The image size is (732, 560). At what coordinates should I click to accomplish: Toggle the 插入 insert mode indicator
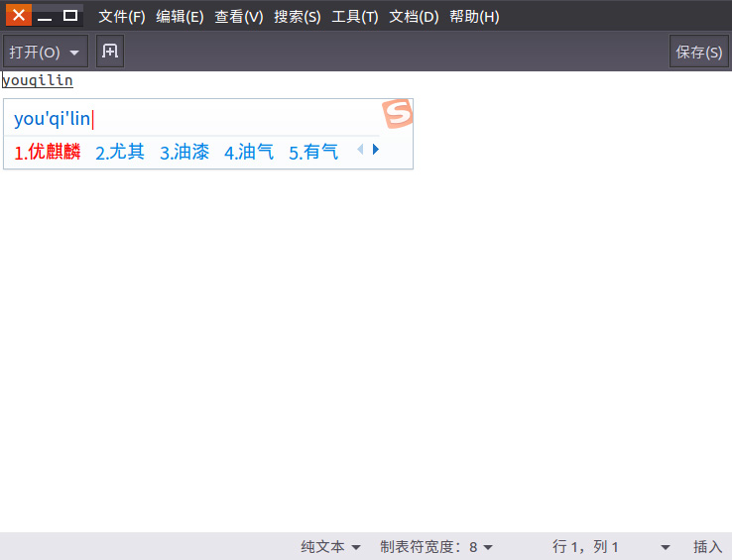pos(708,546)
